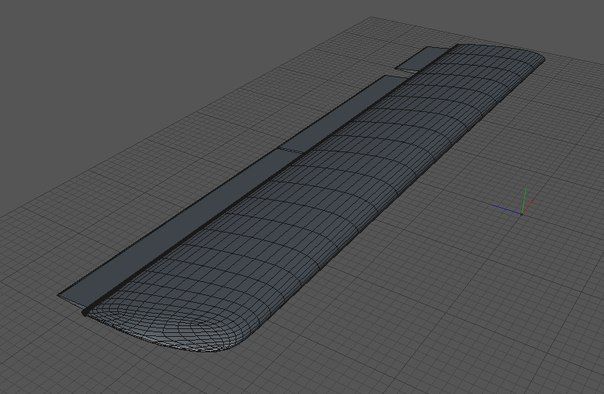
Task: Click the far corner of aileron panel
Action: [428, 48]
